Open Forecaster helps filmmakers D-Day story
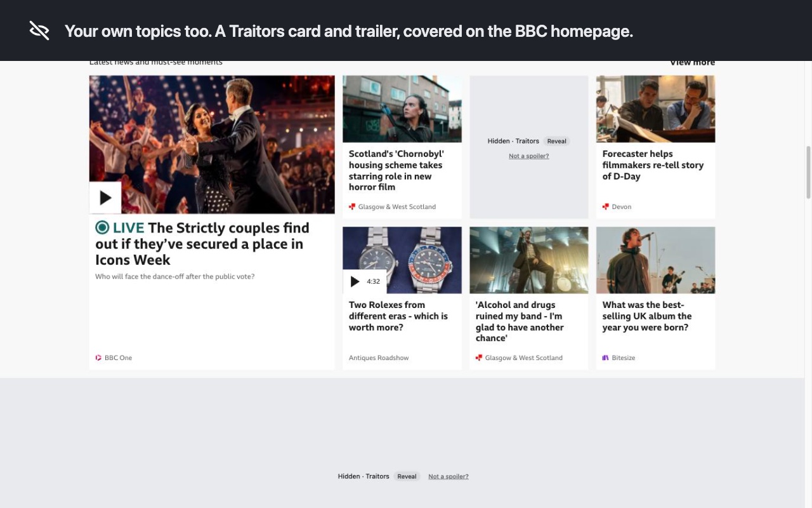The width and height of the screenshot is (812, 508). [653, 165]
